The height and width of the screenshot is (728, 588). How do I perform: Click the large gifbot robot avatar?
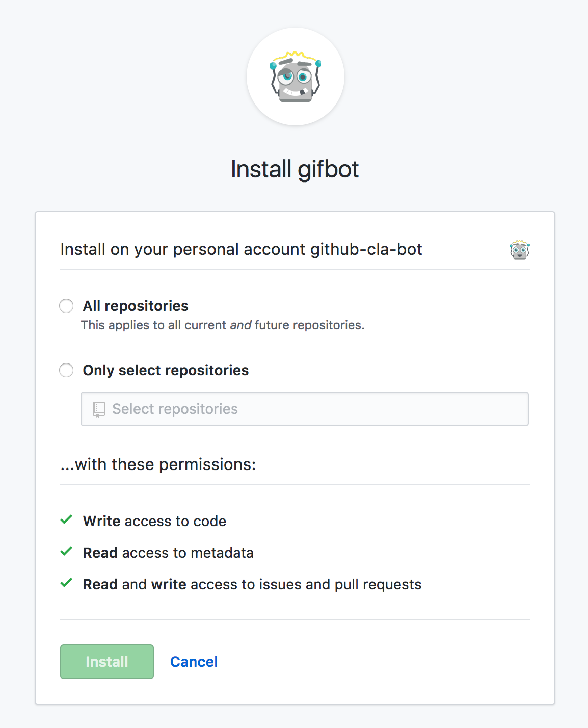tap(296, 77)
